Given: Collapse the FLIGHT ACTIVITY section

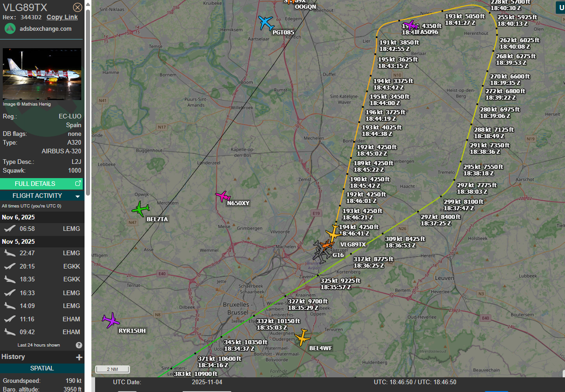Looking at the screenshot, I should (x=78, y=196).
